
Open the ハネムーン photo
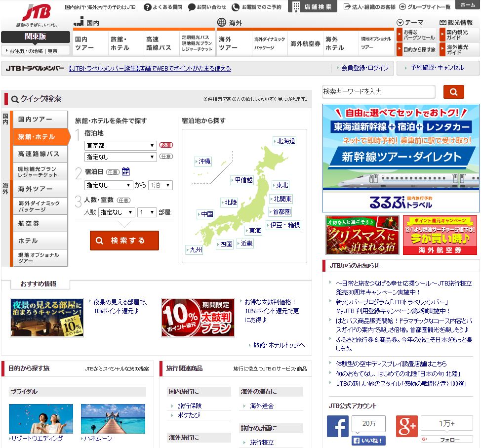point(113,419)
